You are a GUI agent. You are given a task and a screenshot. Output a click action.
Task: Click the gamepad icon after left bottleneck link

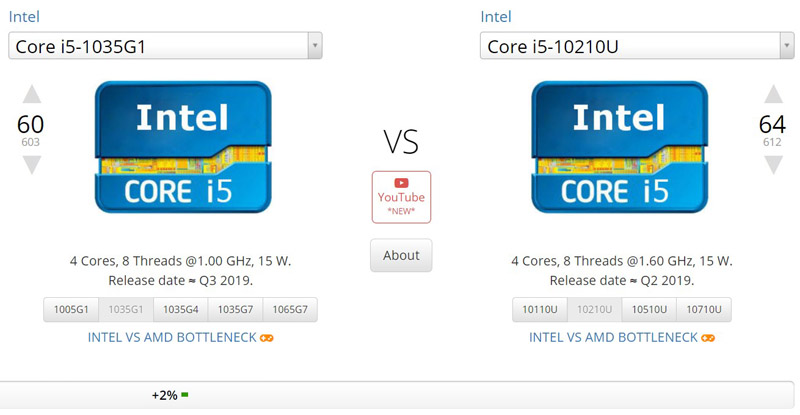pyautogui.click(x=267, y=338)
